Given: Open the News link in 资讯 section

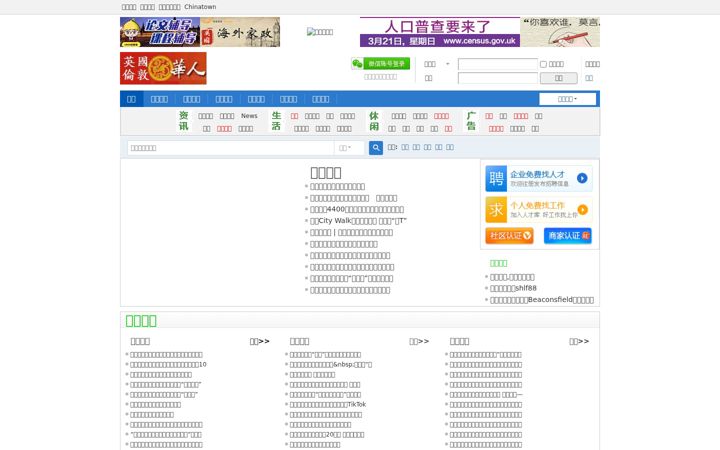Looking at the screenshot, I should click(249, 116).
